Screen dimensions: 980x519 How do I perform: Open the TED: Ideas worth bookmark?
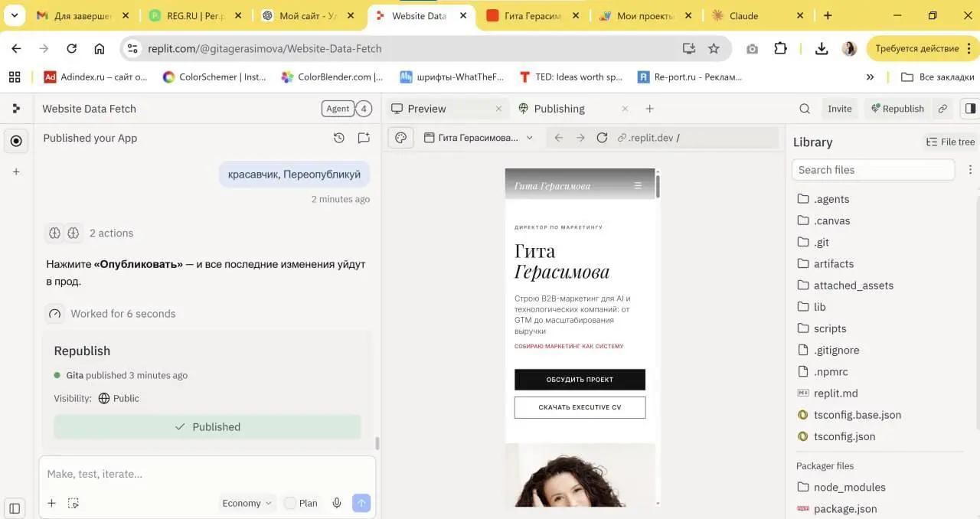(x=570, y=77)
